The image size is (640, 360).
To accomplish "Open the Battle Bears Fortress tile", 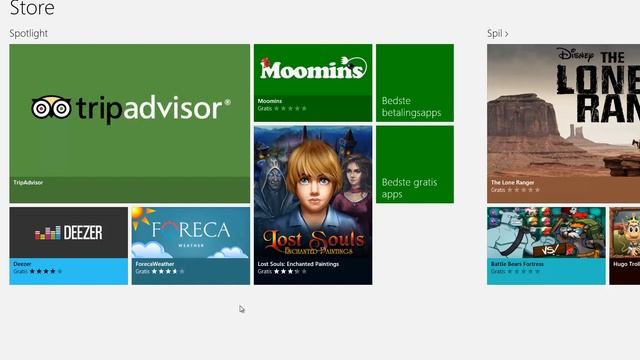I will [x=546, y=246].
